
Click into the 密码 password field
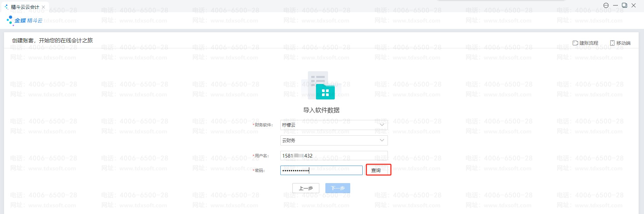(x=321, y=170)
